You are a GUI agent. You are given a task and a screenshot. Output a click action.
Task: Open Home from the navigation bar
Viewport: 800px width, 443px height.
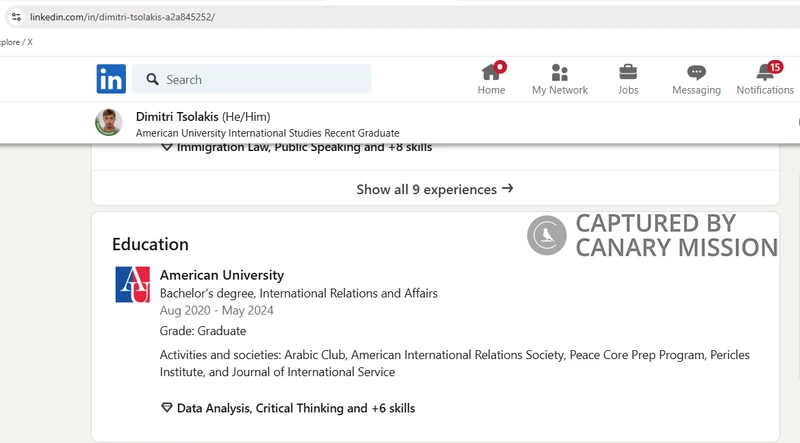491,79
